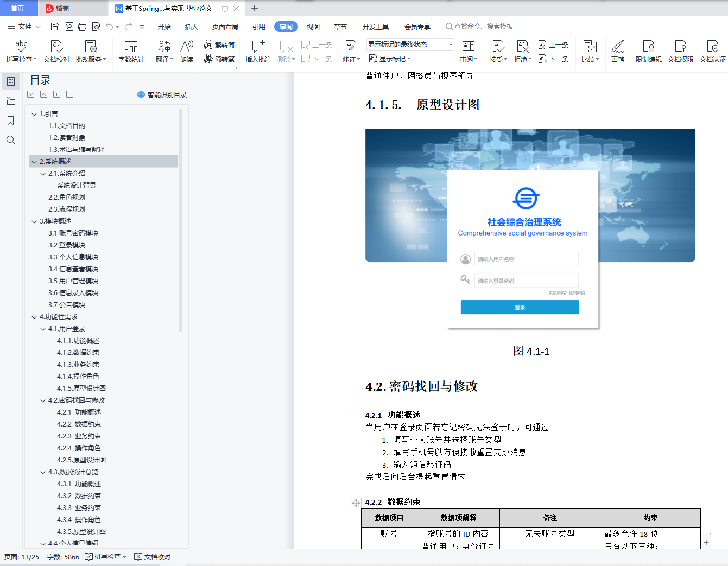Collapse the 4.3.数据统计总览 outline node
Image resolution: width=728 pixels, height=566 pixels.
pyautogui.click(x=43, y=472)
